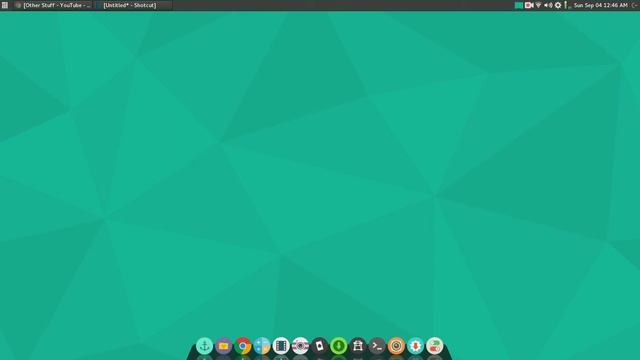
Task: Click the date and time clock
Action: (600, 5)
